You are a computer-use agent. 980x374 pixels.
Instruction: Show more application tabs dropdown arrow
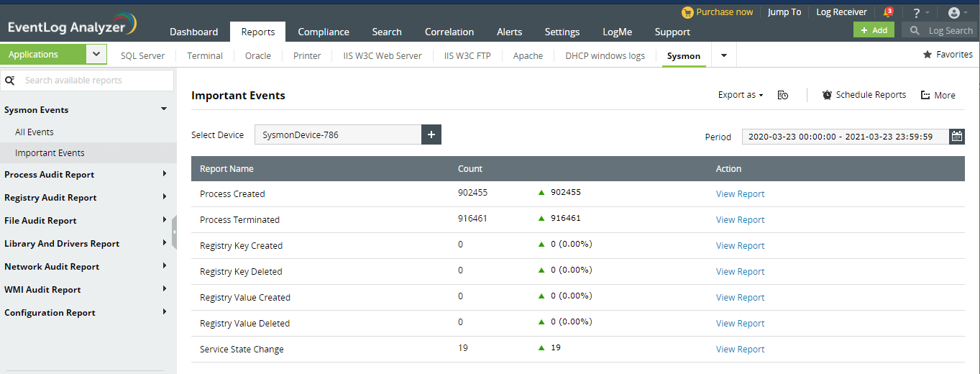724,55
